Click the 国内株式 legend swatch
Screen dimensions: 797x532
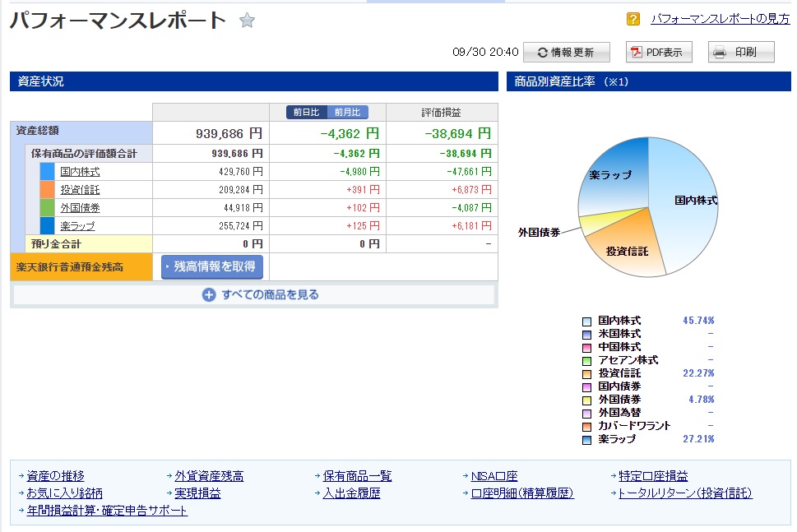[586, 322]
